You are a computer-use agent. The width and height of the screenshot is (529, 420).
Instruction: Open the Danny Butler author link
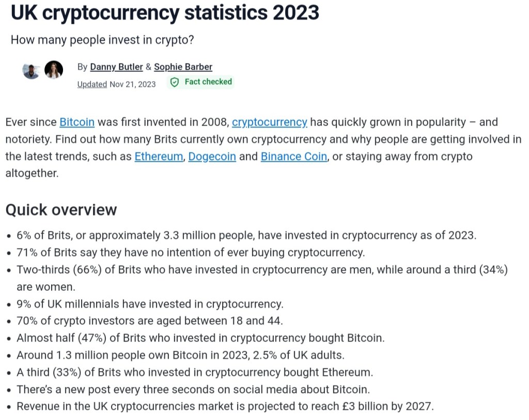click(x=116, y=67)
